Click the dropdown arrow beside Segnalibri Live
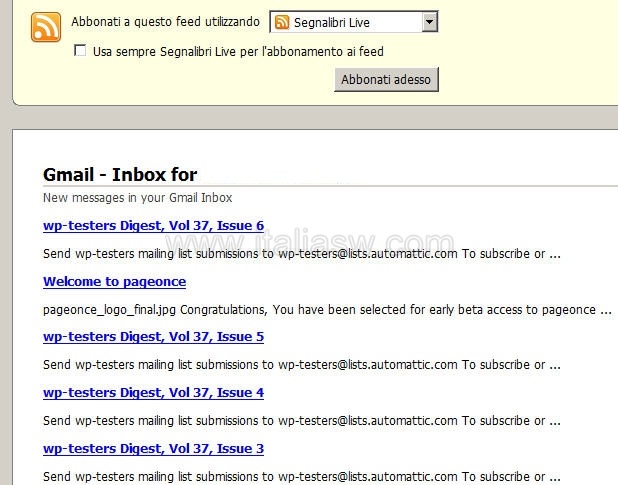The width and height of the screenshot is (618, 485). tap(429, 22)
